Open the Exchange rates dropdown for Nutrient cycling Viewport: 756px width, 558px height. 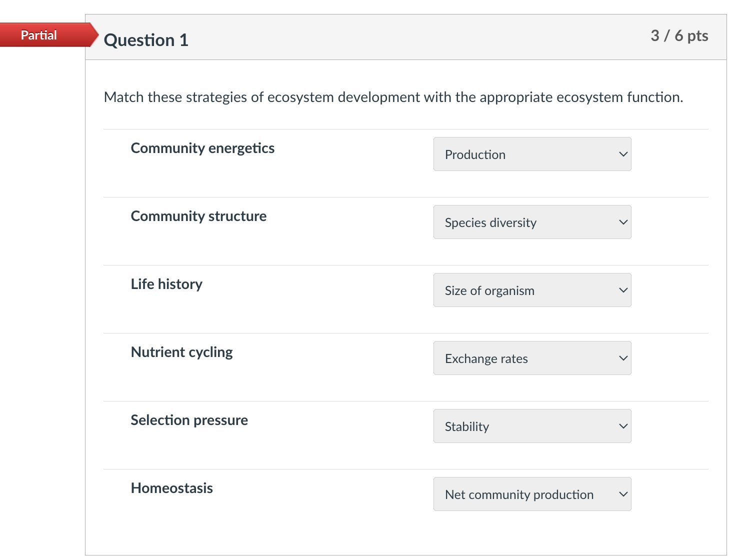(532, 358)
